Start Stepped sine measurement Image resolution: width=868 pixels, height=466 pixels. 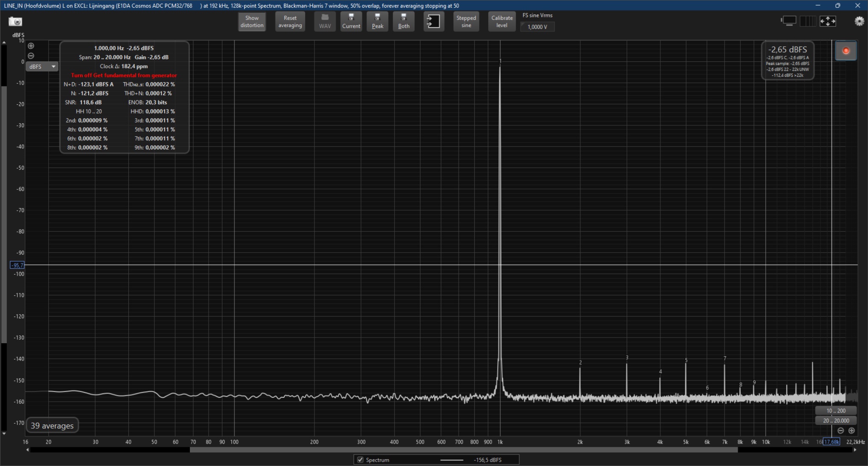[x=466, y=22]
